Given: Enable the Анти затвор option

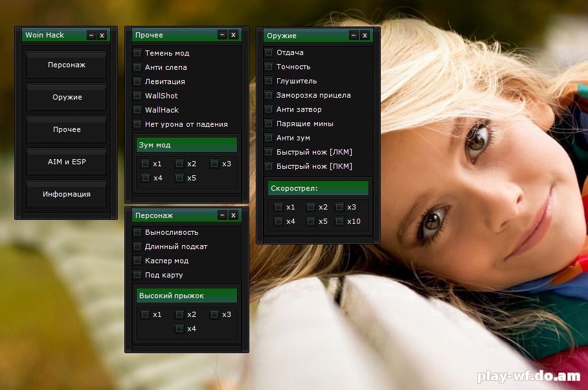Looking at the screenshot, I should point(269,109).
